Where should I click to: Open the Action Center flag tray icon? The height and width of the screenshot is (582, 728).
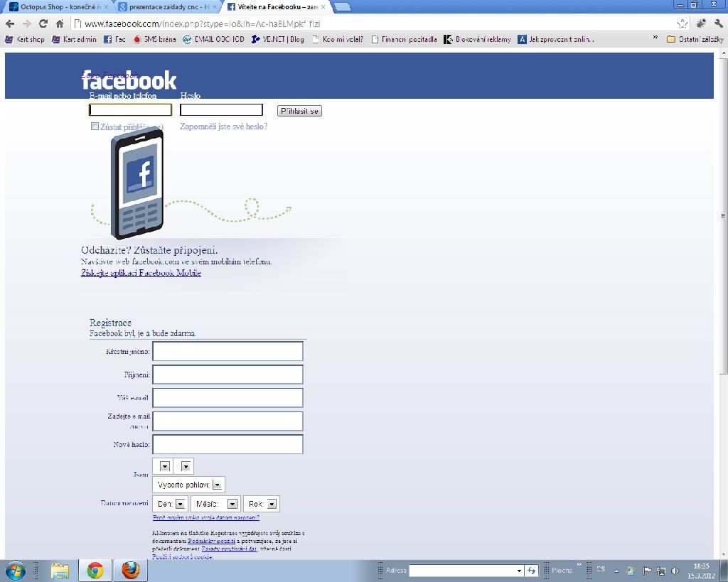(x=647, y=571)
